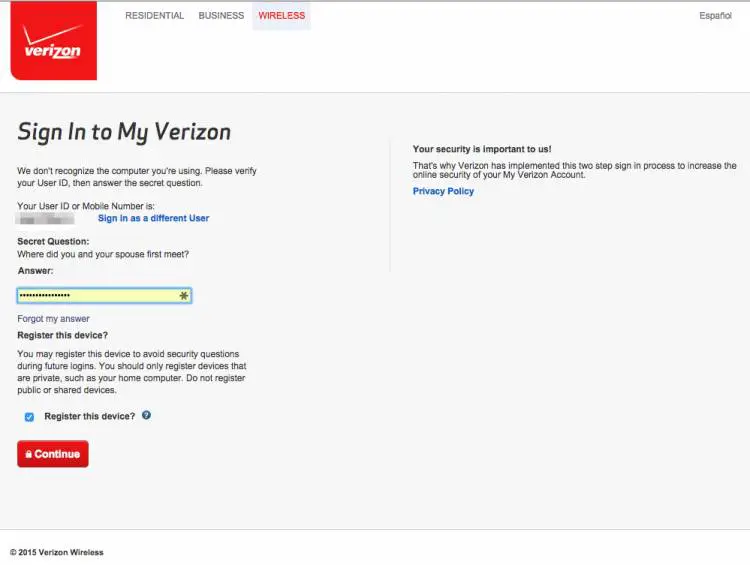Open Forgot my answer link

coord(53,319)
